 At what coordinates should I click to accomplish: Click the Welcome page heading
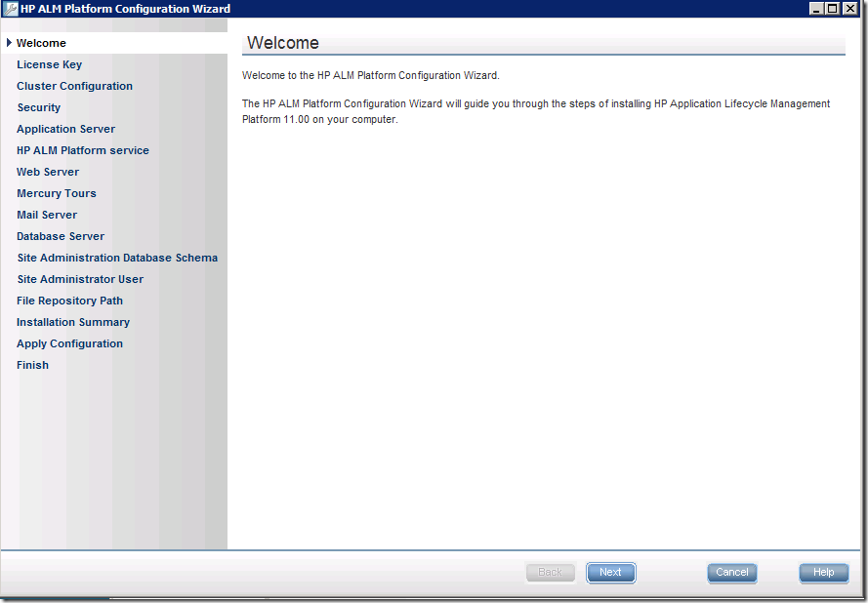point(283,43)
